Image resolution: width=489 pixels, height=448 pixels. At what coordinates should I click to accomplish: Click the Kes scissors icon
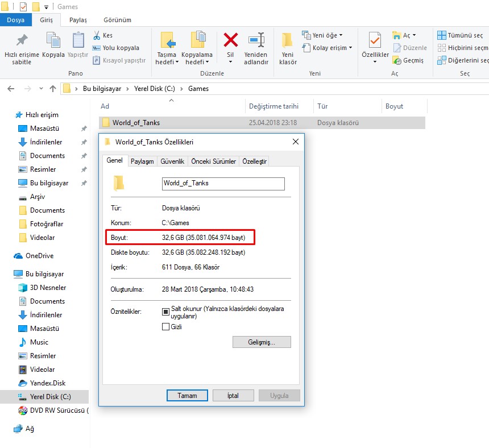[x=97, y=35]
